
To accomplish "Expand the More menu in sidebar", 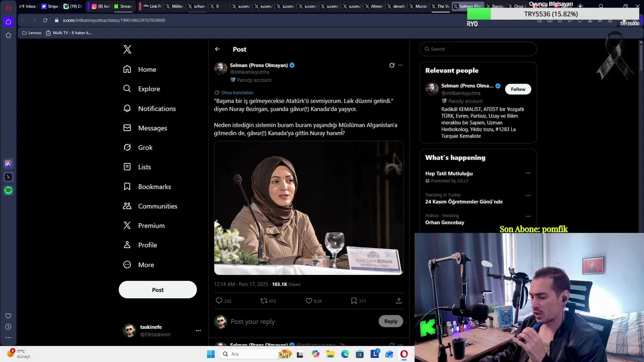I will tap(138, 265).
